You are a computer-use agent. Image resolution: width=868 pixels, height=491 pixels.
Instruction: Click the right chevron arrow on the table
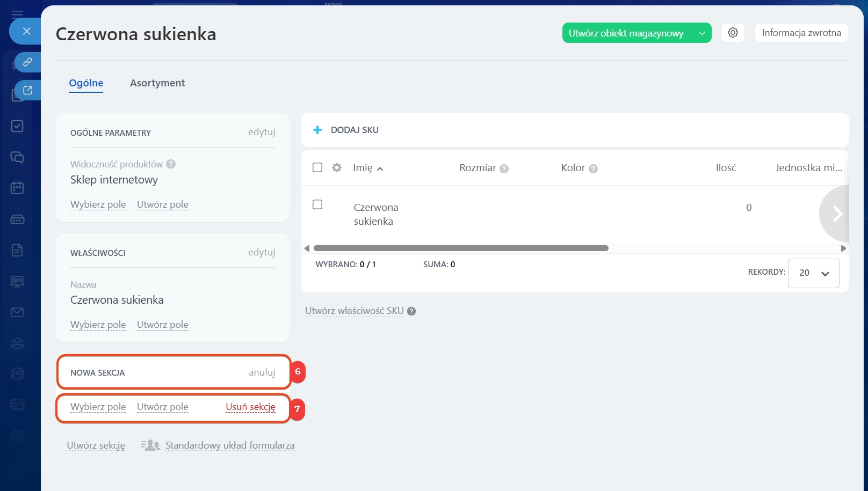837,214
